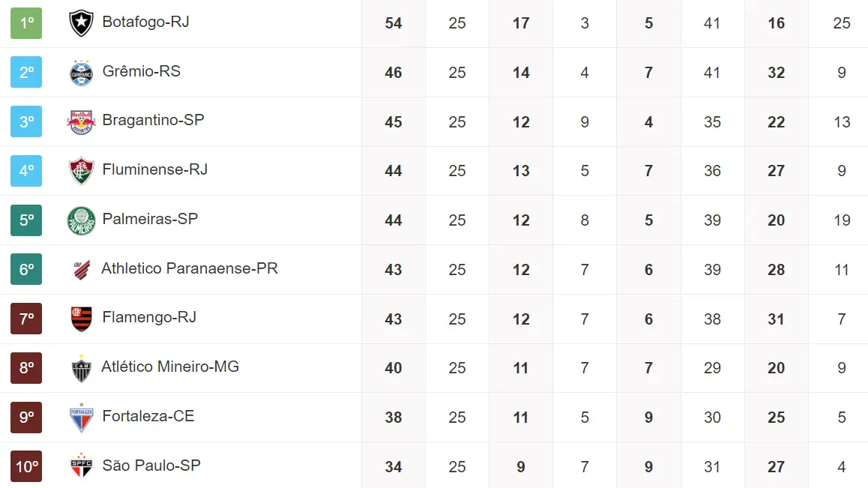Click the dark red 10º position badge
The image size is (868, 488).
26,466
